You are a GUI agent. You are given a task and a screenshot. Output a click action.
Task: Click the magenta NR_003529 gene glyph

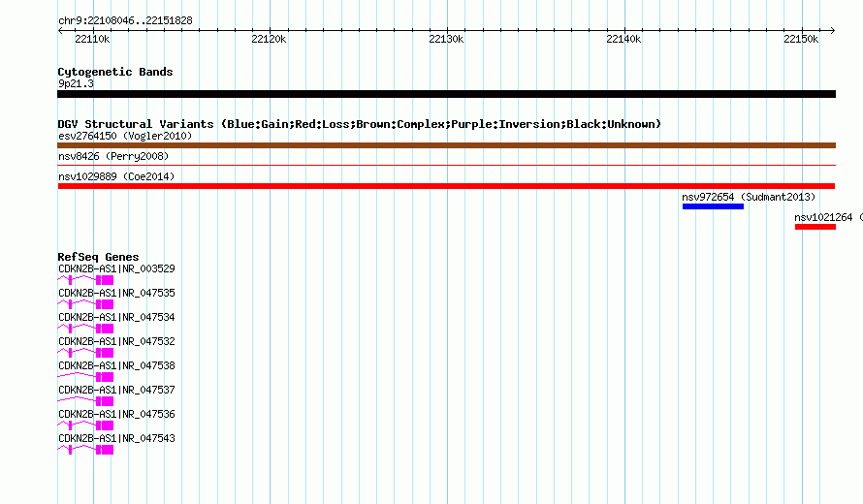(85, 281)
